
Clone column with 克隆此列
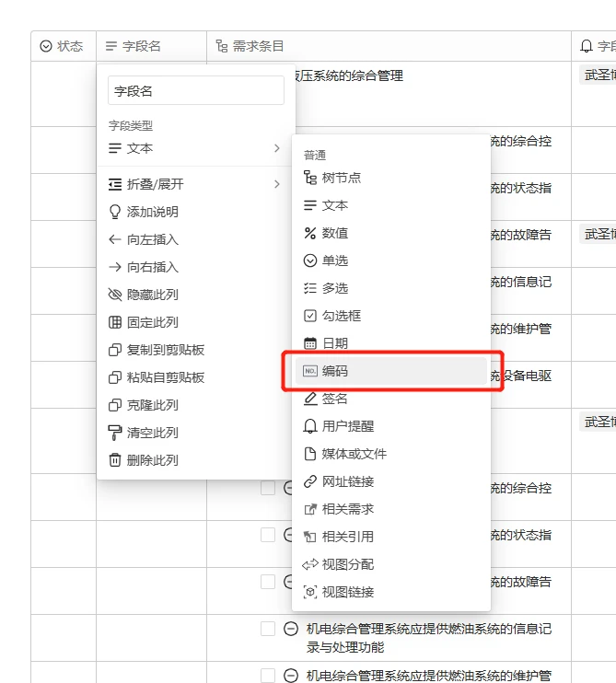[x=195, y=405]
